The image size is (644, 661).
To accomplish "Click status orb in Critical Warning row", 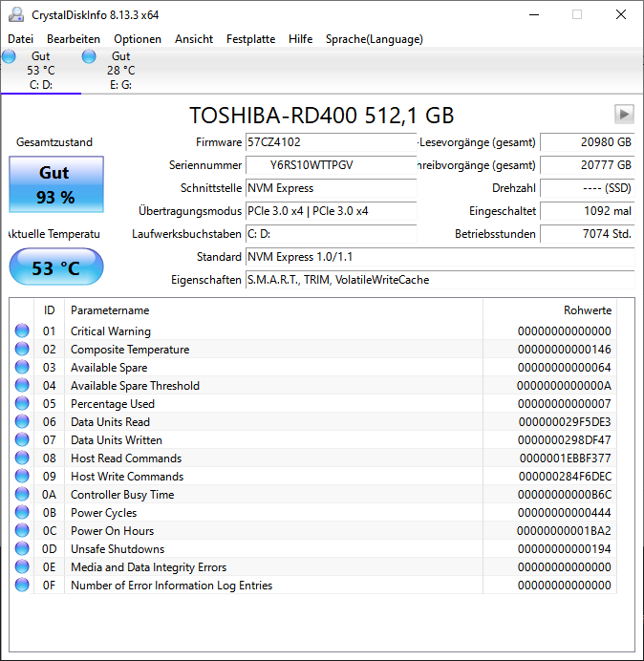I will [x=22, y=330].
